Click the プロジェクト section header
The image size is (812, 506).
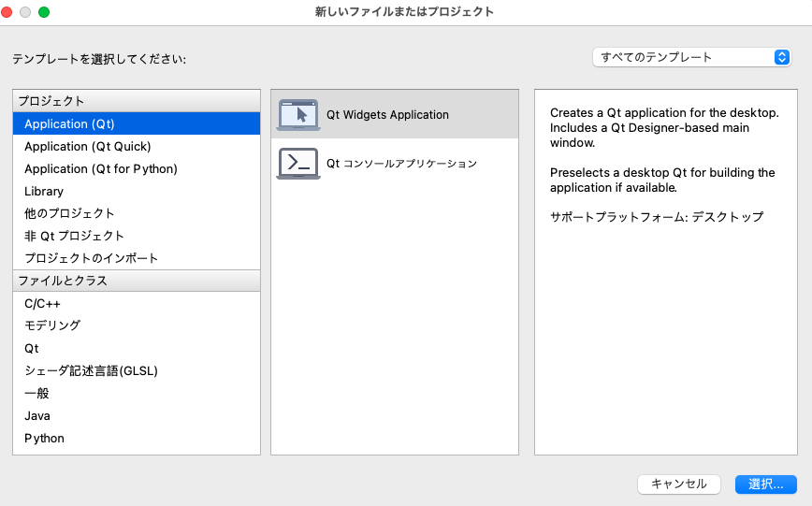click(137, 101)
